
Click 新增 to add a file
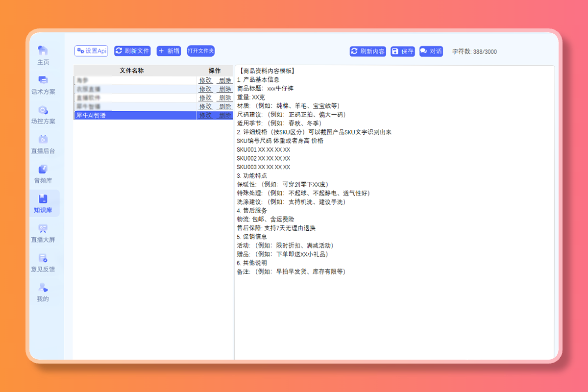[x=169, y=51]
